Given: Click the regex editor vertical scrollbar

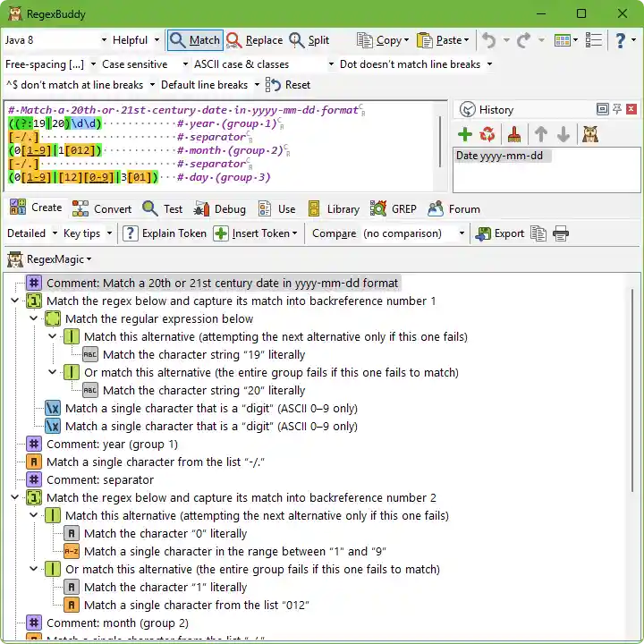Looking at the screenshot, I should [x=440, y=141].
